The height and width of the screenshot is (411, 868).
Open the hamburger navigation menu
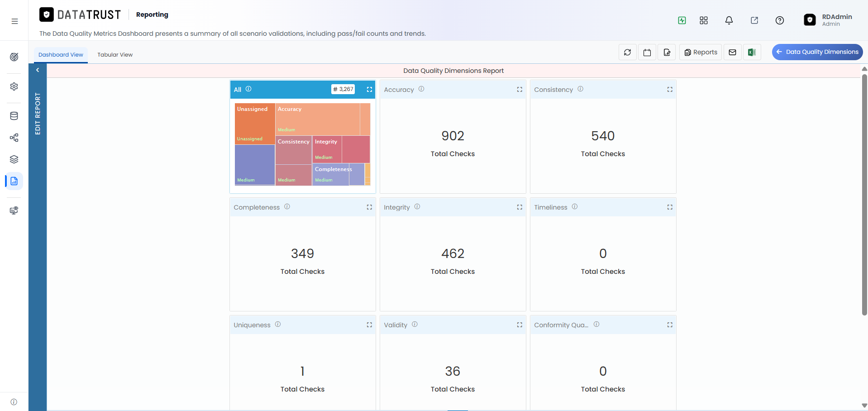pyautogui.click(x=14, y=21)
